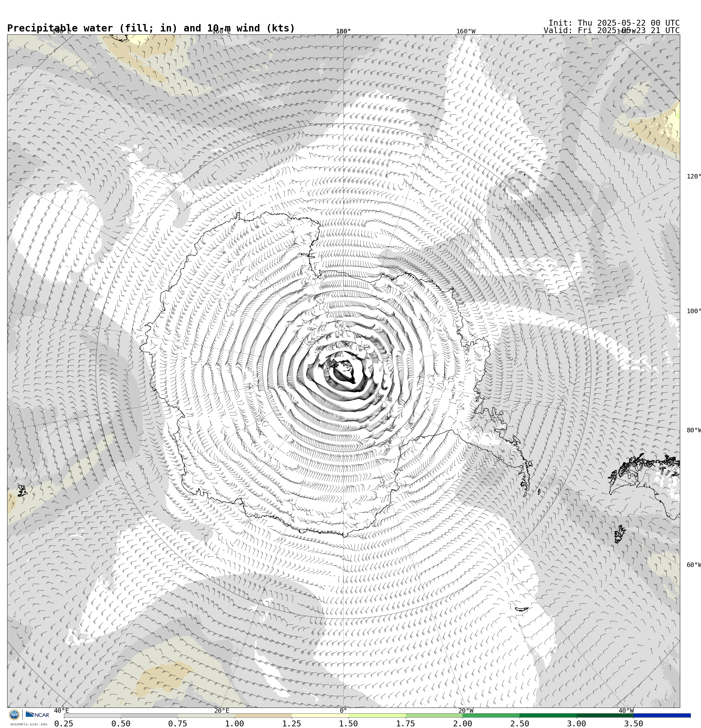The height and width of the screenshot is (728, 701).
Task: Select the pale yellow 1.25–1.50 colorbar segment
Action: 320,715
